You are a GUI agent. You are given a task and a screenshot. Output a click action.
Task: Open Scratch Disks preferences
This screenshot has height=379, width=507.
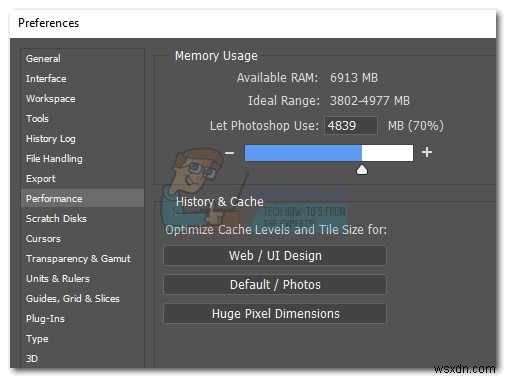[x=56, y=219]
